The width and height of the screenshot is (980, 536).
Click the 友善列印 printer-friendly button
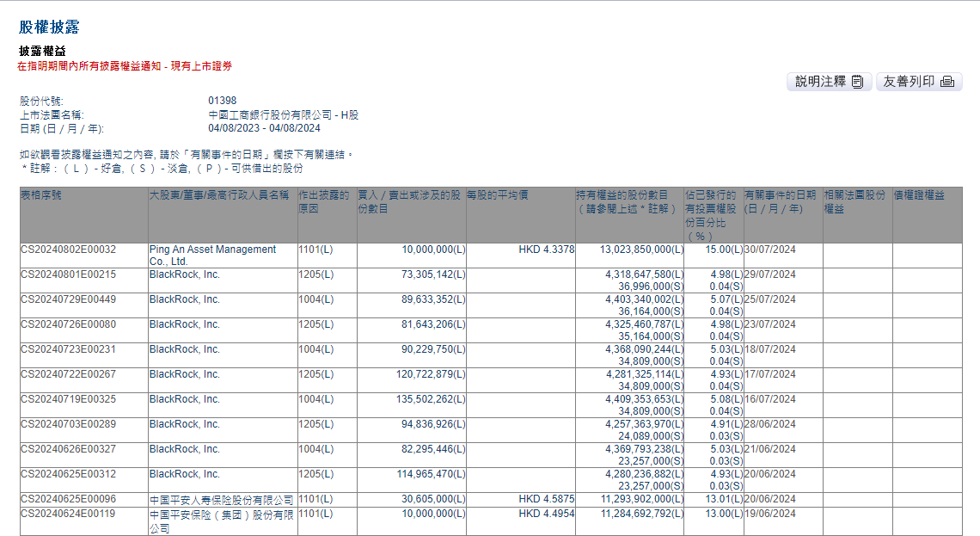919,82
